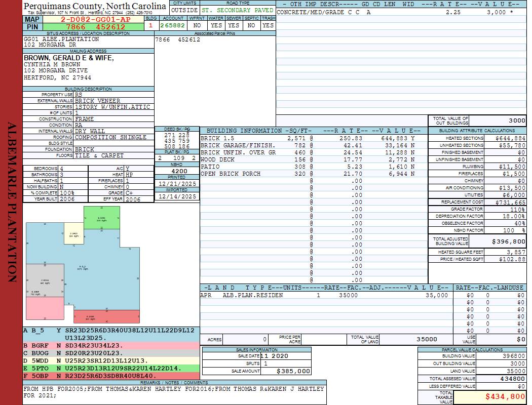Click the Total Taxable Value $434,800 box
This screenshot has height=405, width=532.
pyautogui.click(x=490, y=397)
